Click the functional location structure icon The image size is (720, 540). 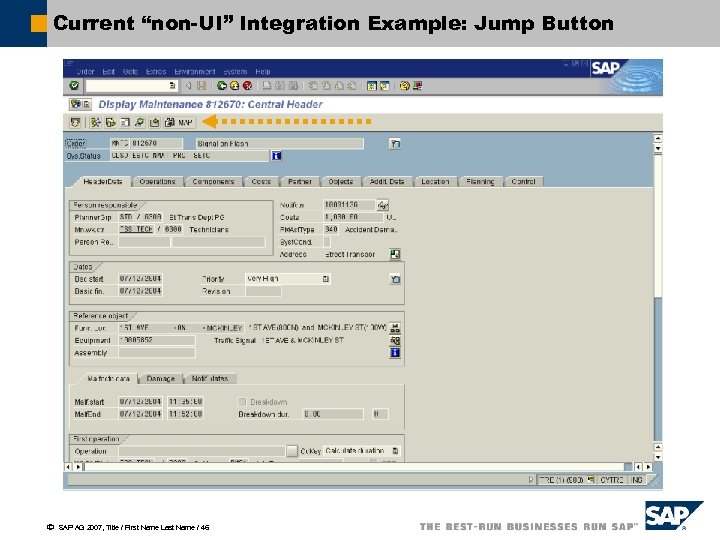395,328
